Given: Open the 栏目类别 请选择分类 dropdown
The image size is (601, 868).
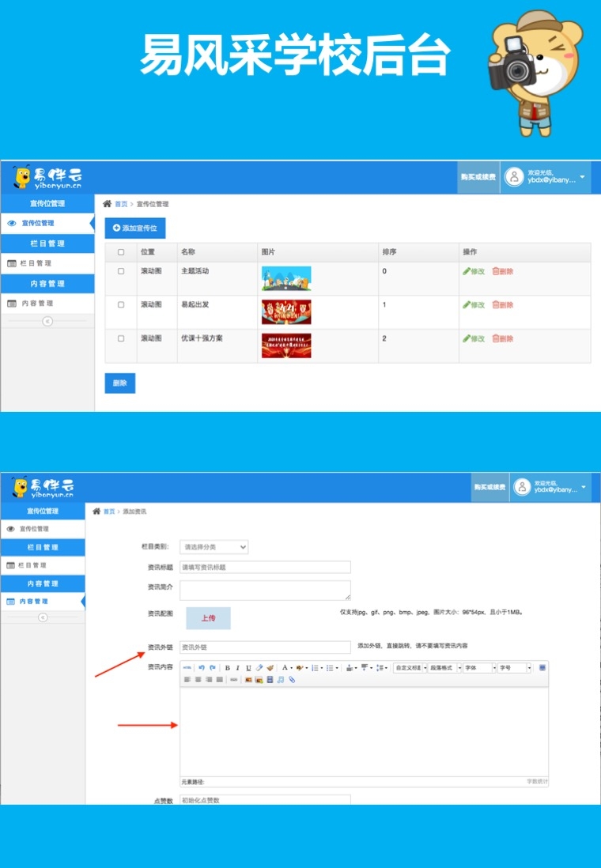Looking at the screenshot, I should 214,547.
